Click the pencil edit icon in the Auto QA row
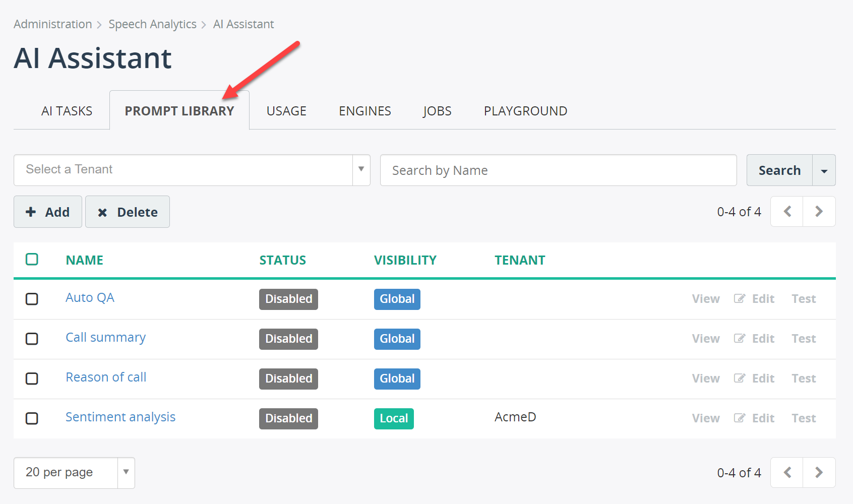The image size is (853, 504). tap(740, 298)
